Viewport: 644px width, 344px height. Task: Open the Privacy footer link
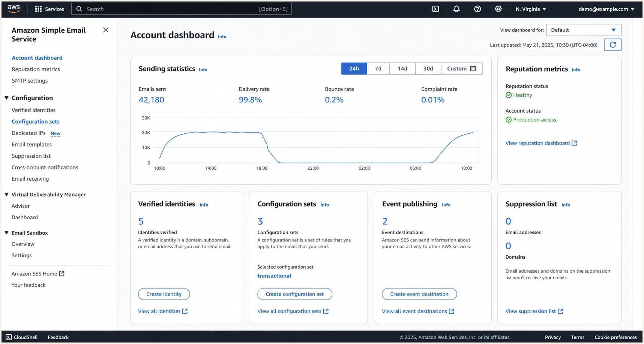tap(553, 337)
